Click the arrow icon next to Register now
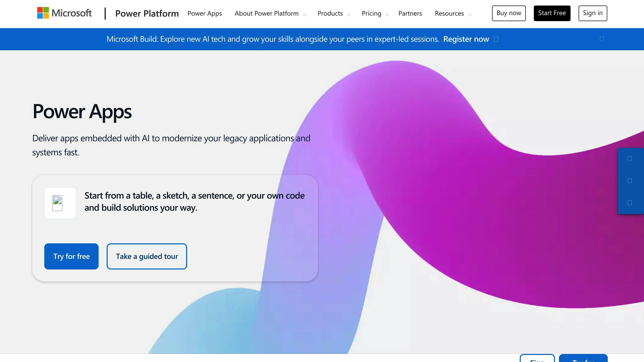The width and height of the screenshot is (644, 362). coord(496,39)
